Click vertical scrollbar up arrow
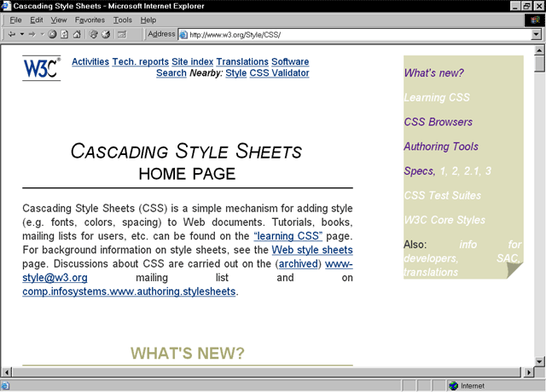The height and width of the screenshot is (392, 546). click(539, 50)
